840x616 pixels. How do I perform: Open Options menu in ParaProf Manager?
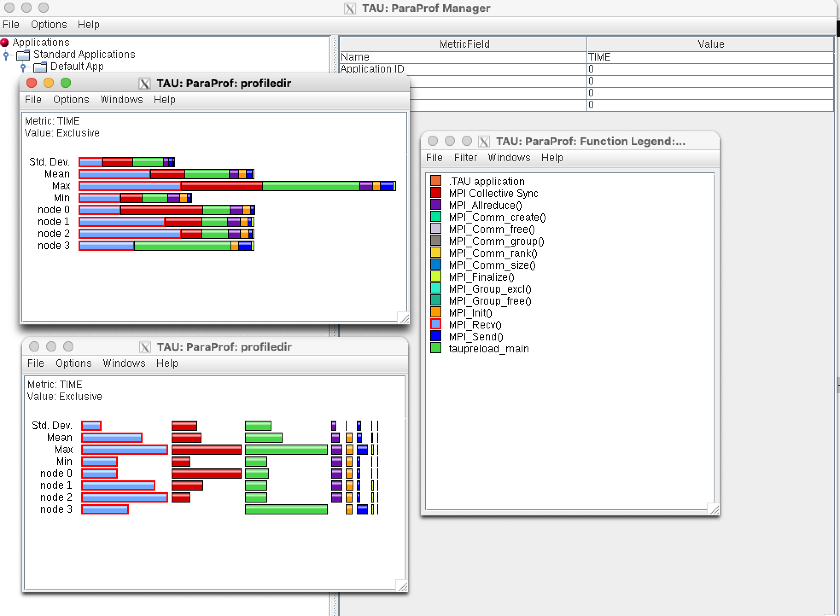point(49,25)
